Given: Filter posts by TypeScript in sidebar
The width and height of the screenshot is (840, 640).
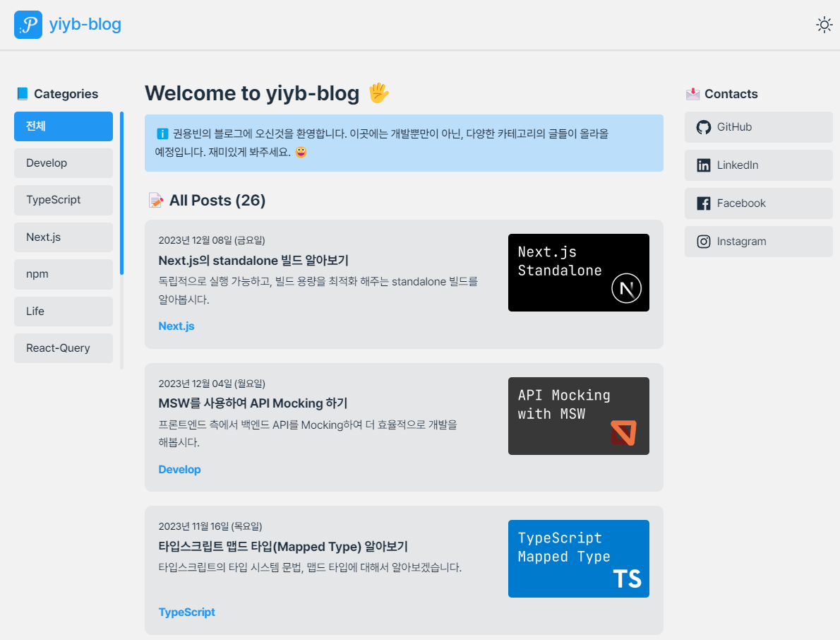Looking at the screenshot, I should (x=64, y=200).
